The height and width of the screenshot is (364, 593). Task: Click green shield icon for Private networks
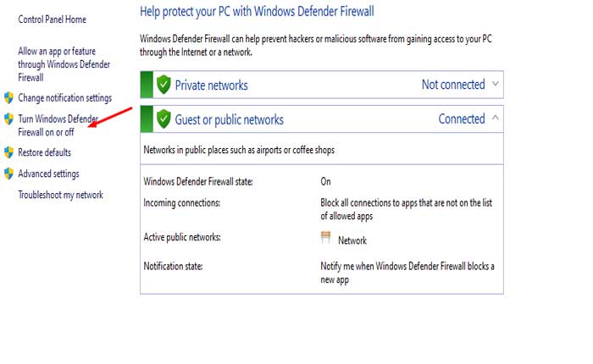[163, 85]
